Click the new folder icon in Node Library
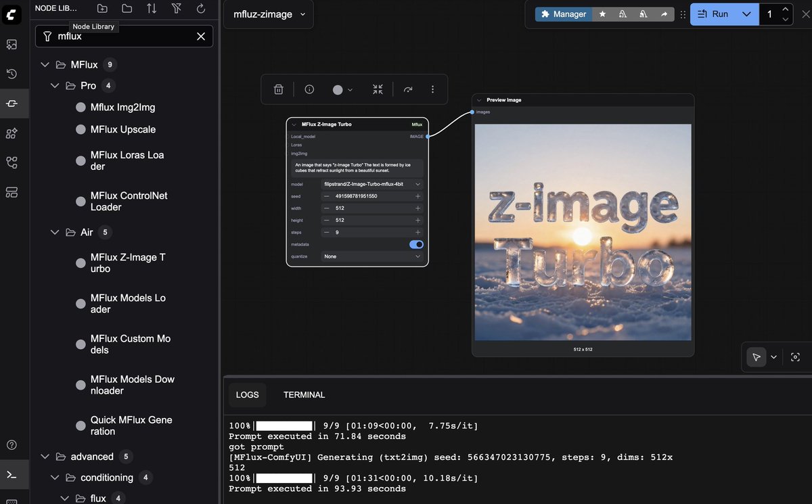Viewport: 812px width, 504px height. 102,8
